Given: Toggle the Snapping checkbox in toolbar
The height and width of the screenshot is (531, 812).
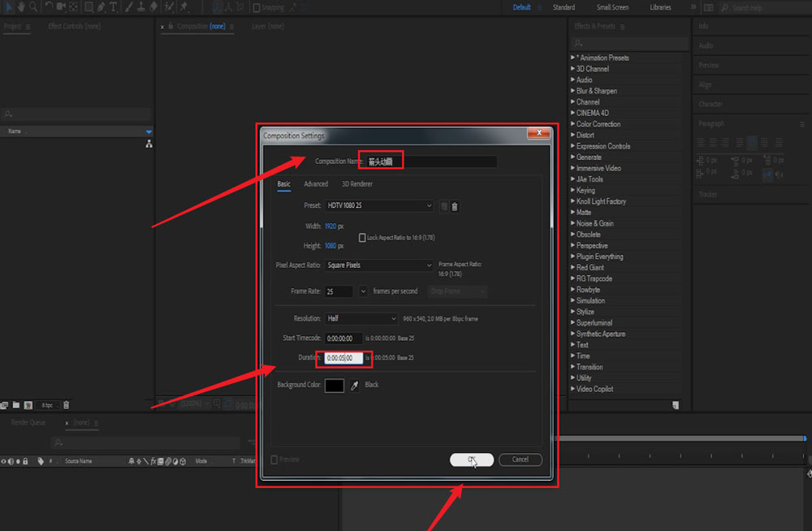Looking at the screenshot, I should click(x=257, y=7).
